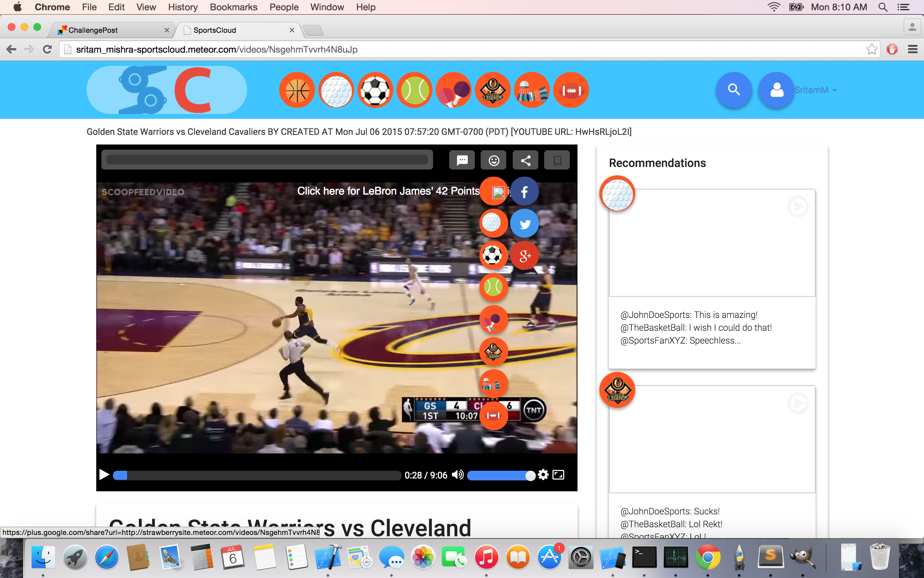Select badminton shuttlecock icon in header
This screenshot has height=578, width=924.
pos(532,90)
